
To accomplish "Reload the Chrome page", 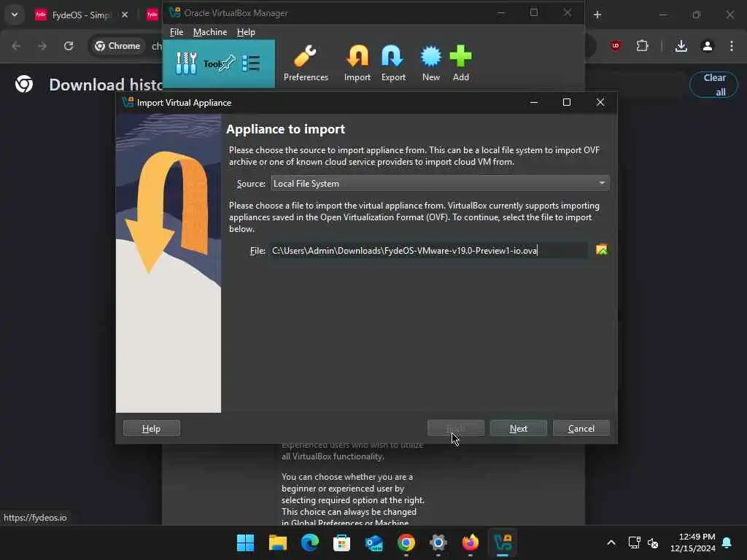I will [69, 46].
